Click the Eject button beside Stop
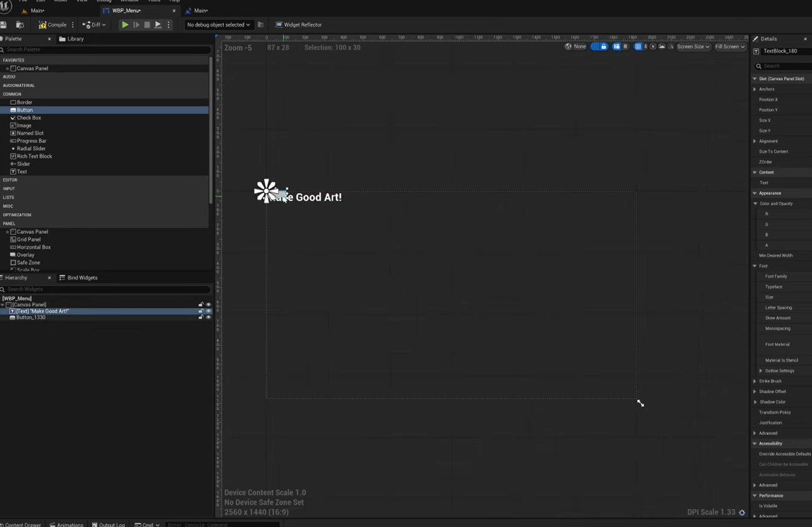The height and width of the screenshot is (527, 812). point(158,25)
